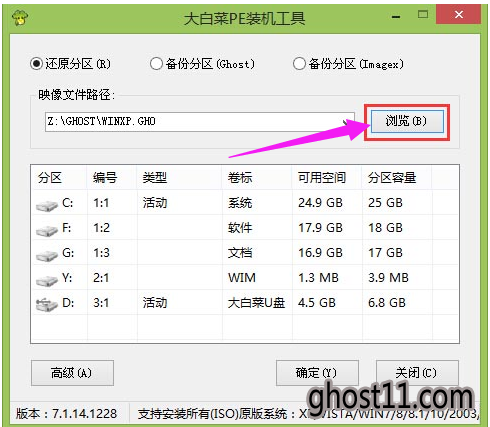Click the 高级 (A) advanced button
The image size is (490, 427).
click(72, 373)
